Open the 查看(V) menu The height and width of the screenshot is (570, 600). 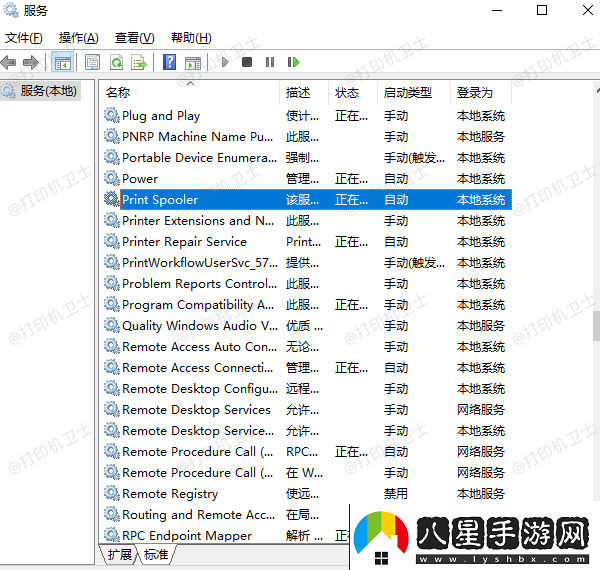134,38
